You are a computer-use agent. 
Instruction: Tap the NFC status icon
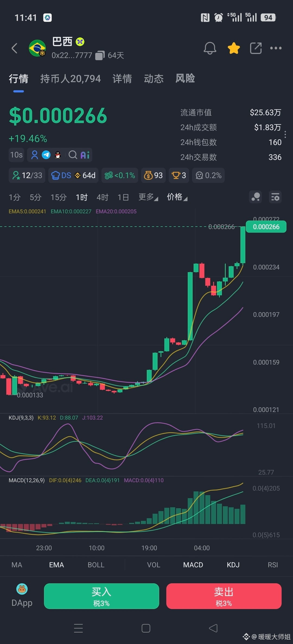coord(205,18)
